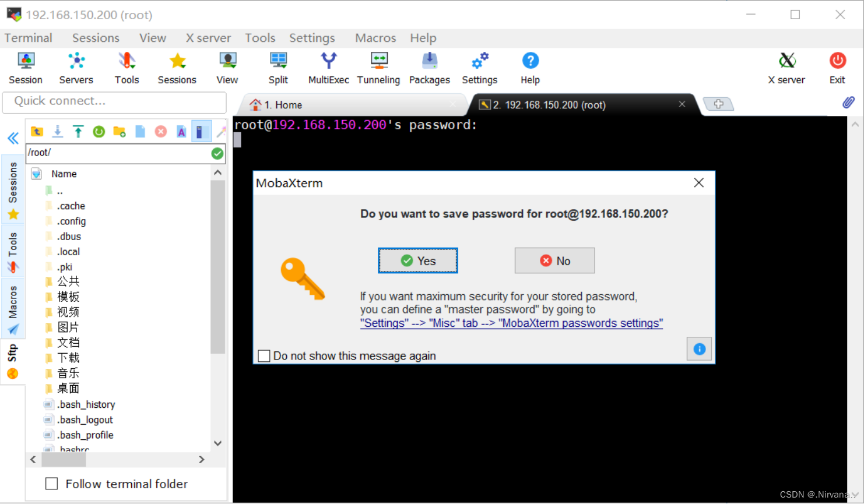
Task: Select the .config folder
Action: click(65, 221)
